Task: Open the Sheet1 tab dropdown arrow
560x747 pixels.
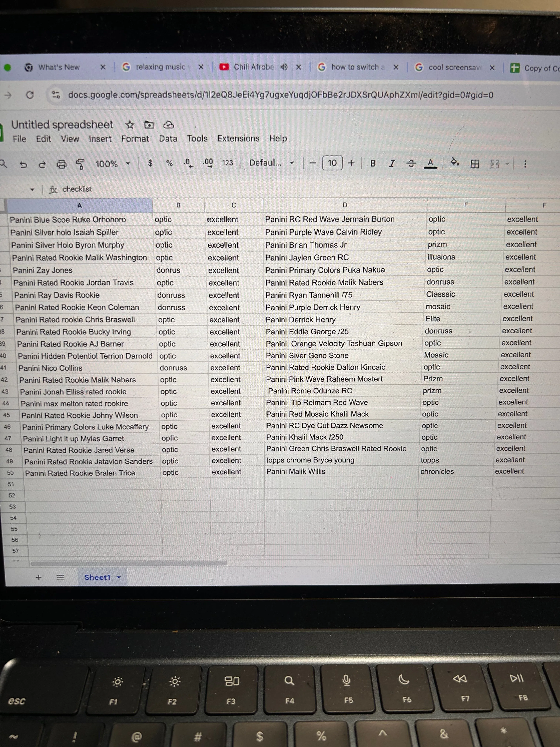Action: click(x=119, y=577)
